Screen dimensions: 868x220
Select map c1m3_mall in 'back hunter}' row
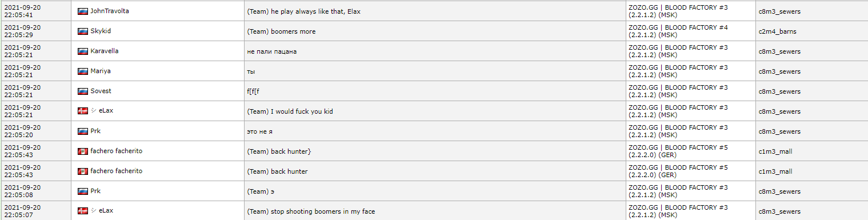(x=775, y=151)
